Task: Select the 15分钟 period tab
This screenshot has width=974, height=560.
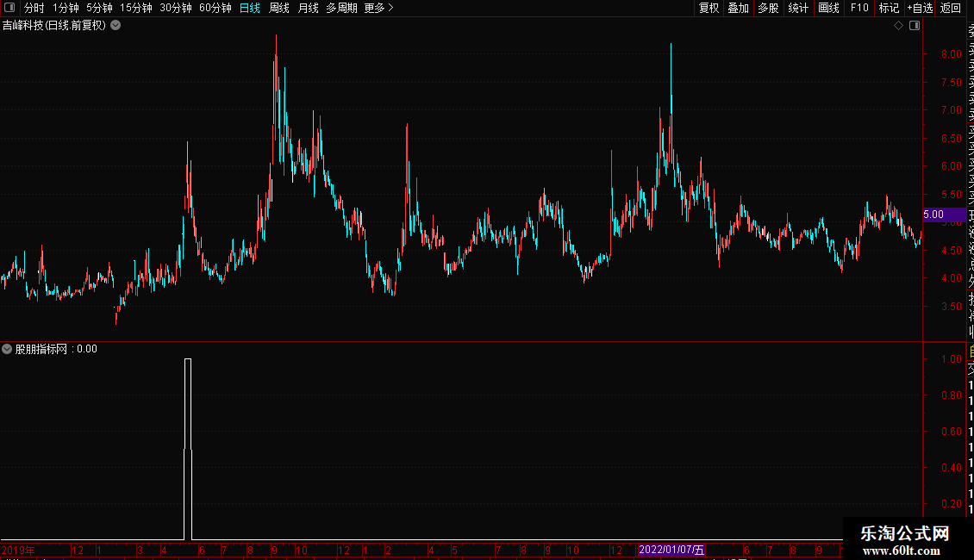Action: pos(136,8)
